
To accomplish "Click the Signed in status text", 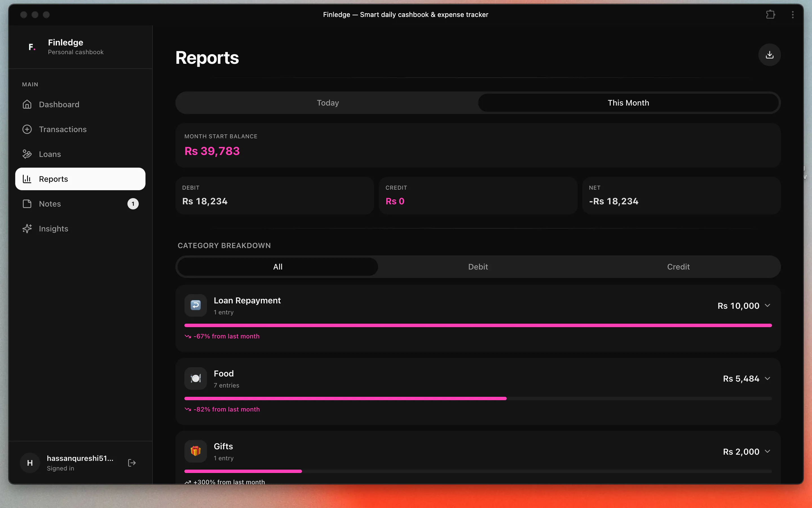I will pos(60,468).
